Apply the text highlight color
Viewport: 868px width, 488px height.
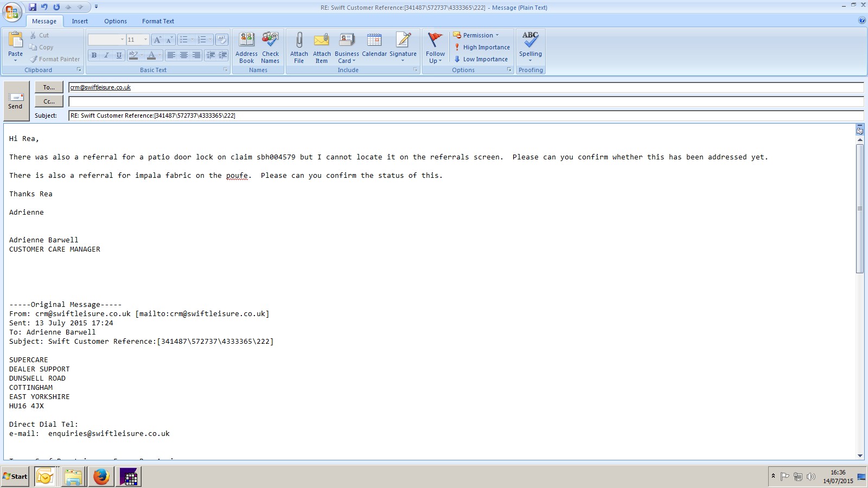pyautogui.click(x=133, y=55)
